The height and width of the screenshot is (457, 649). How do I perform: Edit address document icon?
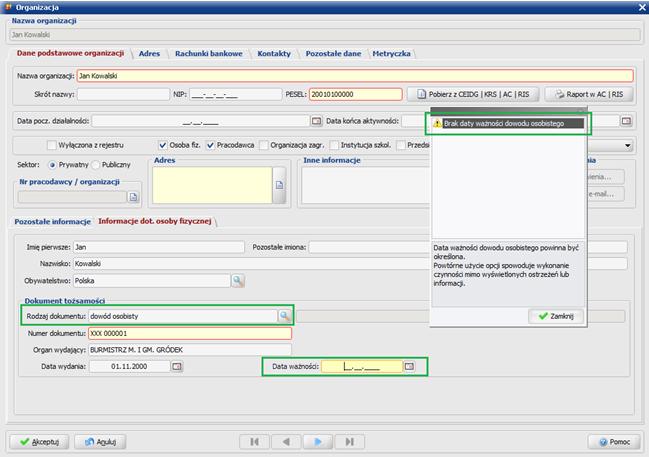point(279,185)
